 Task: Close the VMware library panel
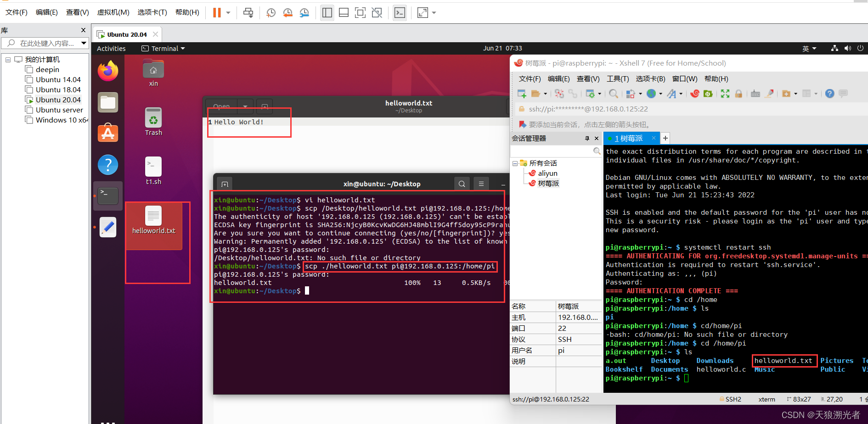[x=83, y=30]
